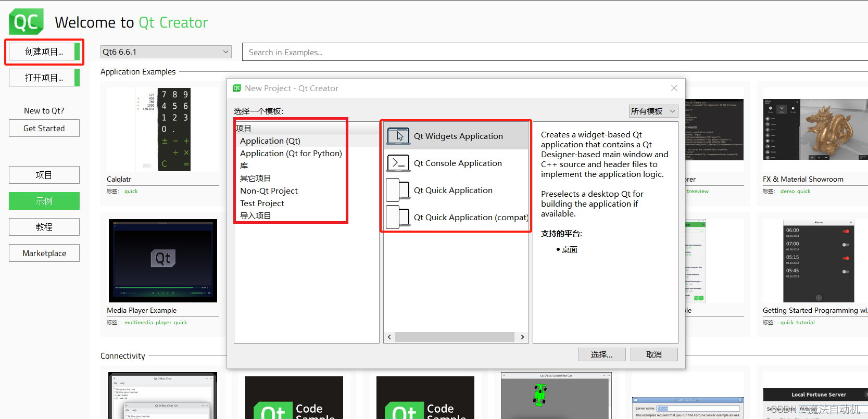
Task: Click the treeview tag
Action: point(698,192)
